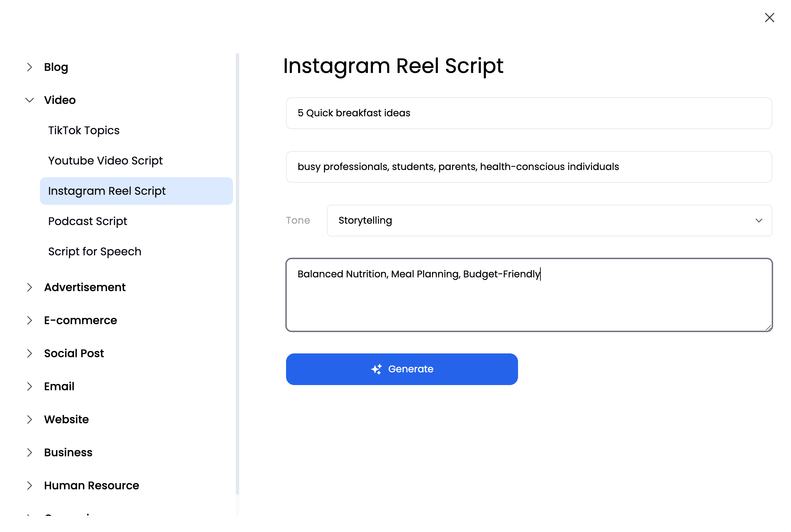Click TikTok Topics menu item

coord(84,130)
